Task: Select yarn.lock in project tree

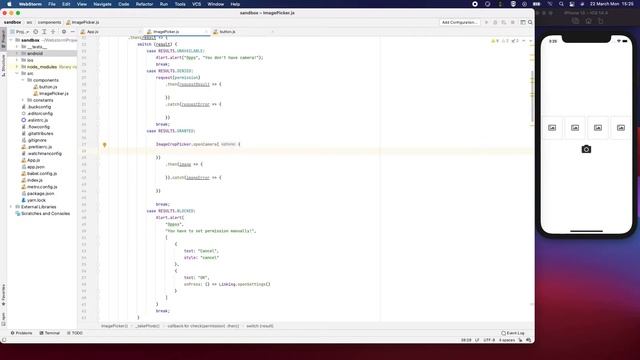Action: tap(36, 200)
